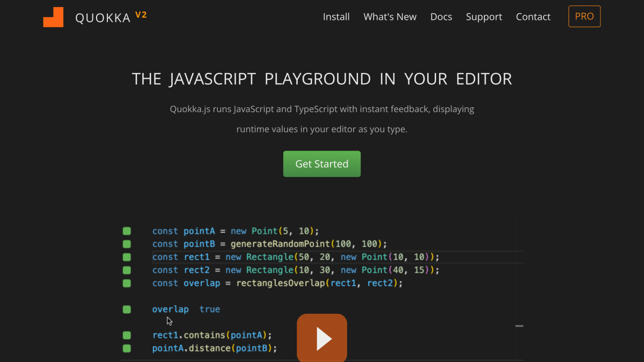Click the 'rect1.contains(pointA);' code line
The height and width of the screenshot is (362, 644).
click(x=213, y=336)
